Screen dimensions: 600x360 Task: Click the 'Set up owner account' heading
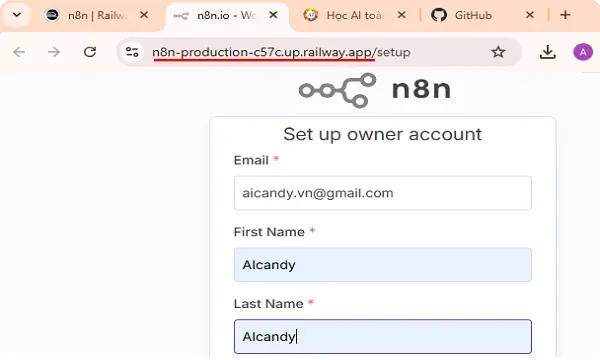coord(383,134)
